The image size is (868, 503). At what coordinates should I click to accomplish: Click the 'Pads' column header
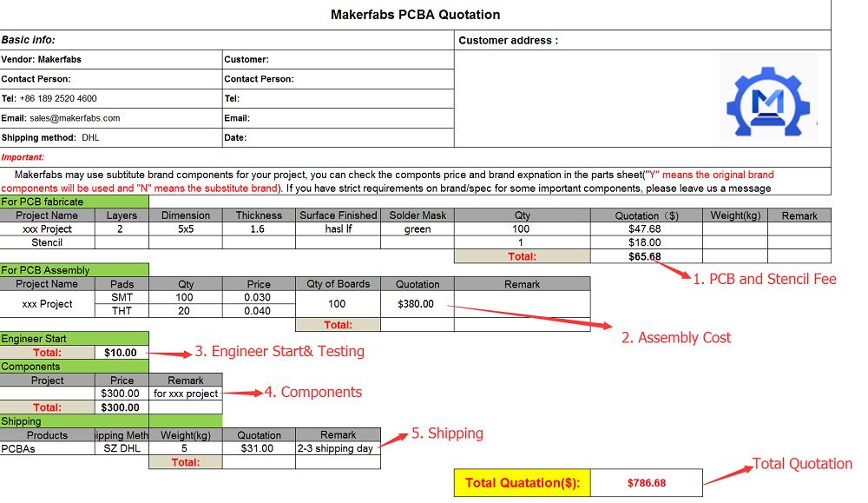(x=122, y=284)
